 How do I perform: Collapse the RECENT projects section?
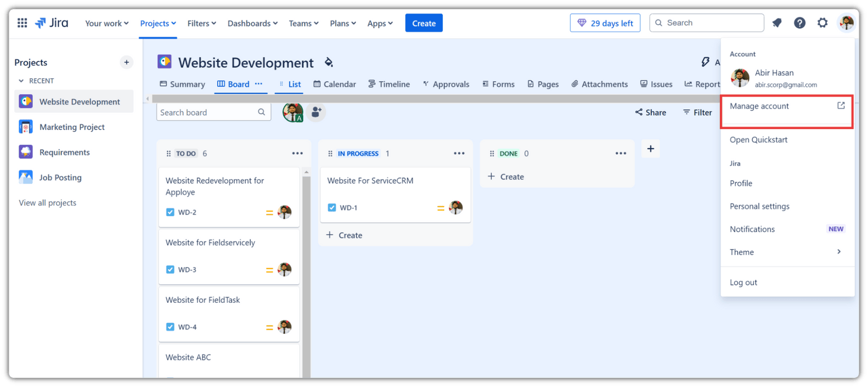22,81
